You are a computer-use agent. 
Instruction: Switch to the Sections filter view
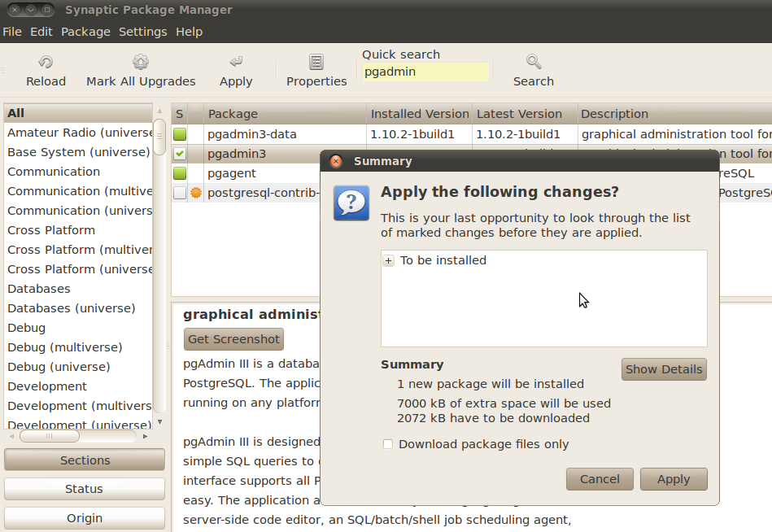click(85, 460)
